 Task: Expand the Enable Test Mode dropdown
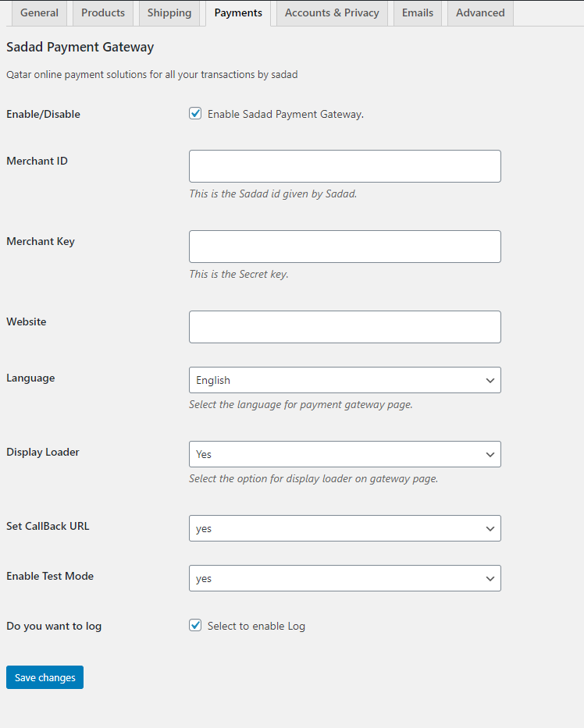click(344, 578)
